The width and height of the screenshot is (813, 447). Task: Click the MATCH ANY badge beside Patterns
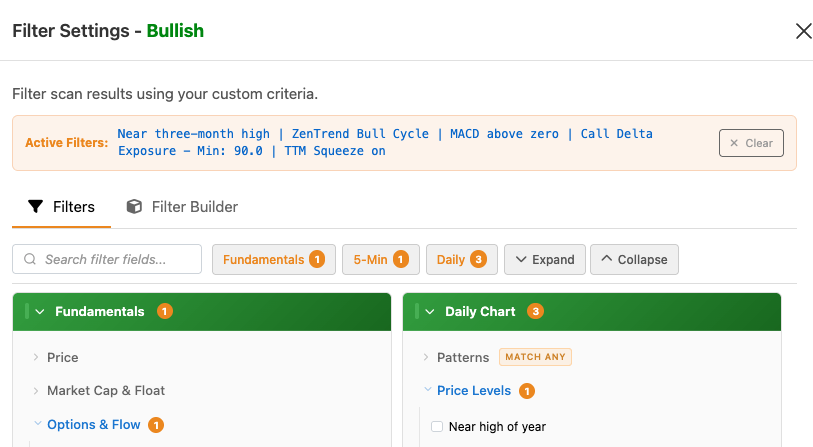537,357
